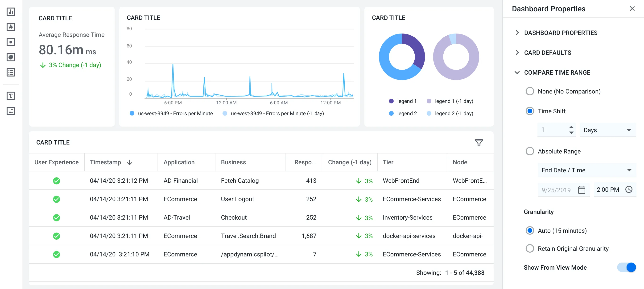This screenshot has height=289, width=644.
Task: Increment the time shift value stepper
Action: pyautogui.click(x=571, y=127)
